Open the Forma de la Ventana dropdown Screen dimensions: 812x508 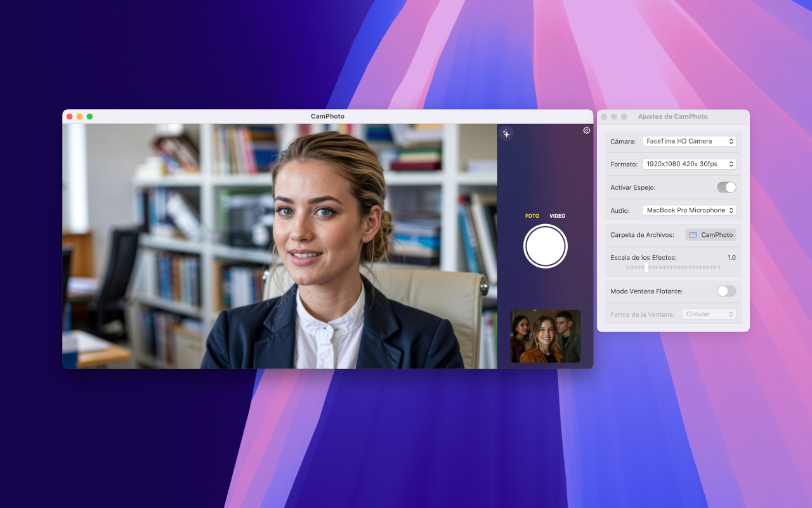click(709, 314)
